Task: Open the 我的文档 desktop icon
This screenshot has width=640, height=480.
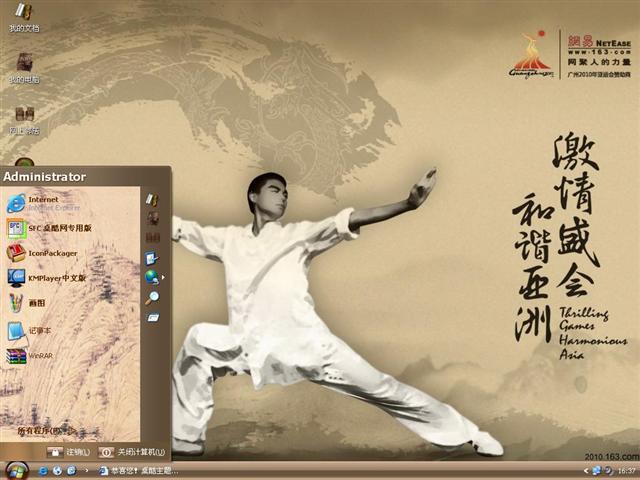Action: (x=24, y=16)
